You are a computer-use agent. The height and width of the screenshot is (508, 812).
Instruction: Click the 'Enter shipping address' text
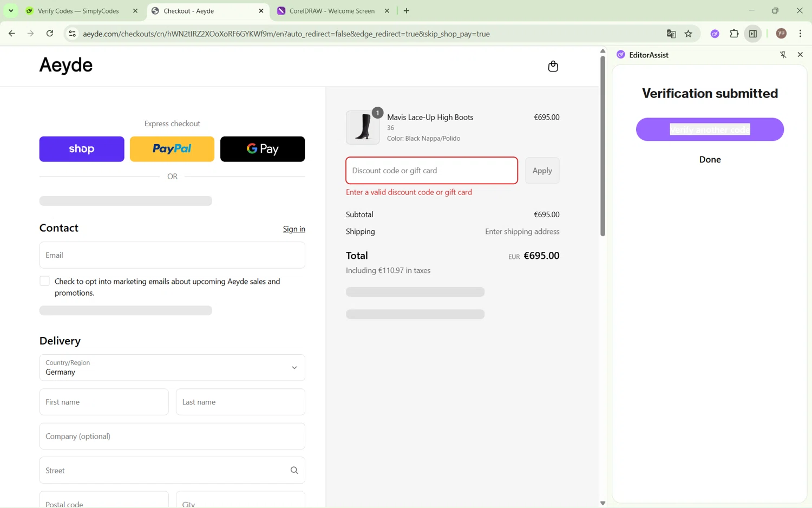click(522, 232)
